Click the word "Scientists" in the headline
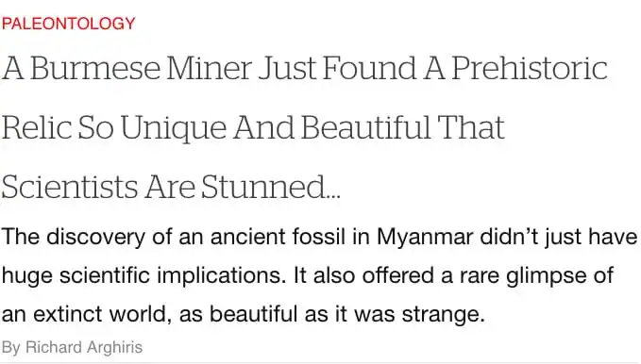This screenshot has height=364, width=641. (x=70, y=187)
